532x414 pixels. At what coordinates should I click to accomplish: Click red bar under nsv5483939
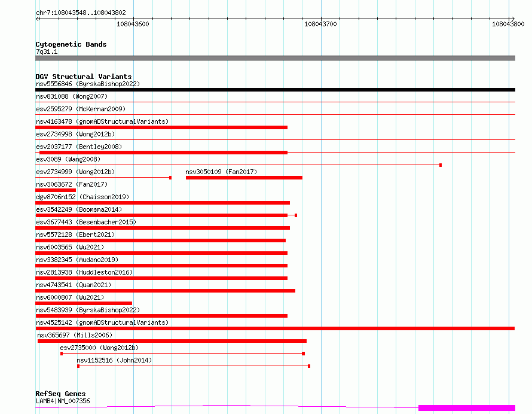point(161,316)
